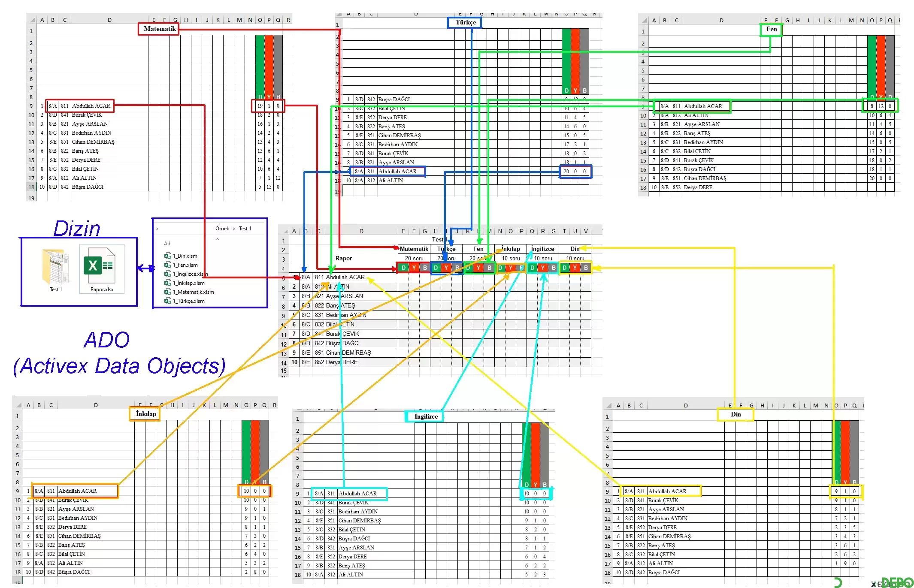This screenshot has width=914, height=588.
Task: Click the Fen title cell
Action: pos(771,29)
